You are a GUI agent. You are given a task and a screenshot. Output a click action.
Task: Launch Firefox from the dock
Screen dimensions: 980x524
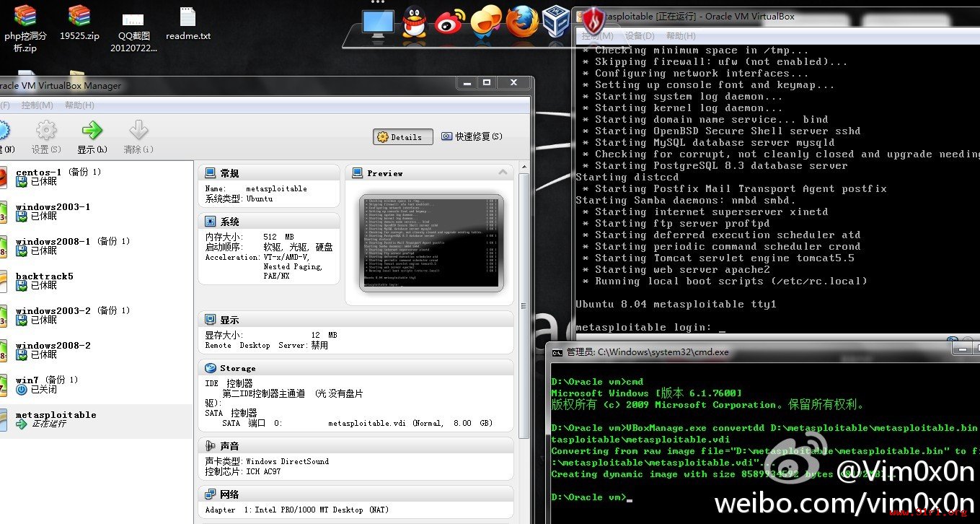coord(522,21)
